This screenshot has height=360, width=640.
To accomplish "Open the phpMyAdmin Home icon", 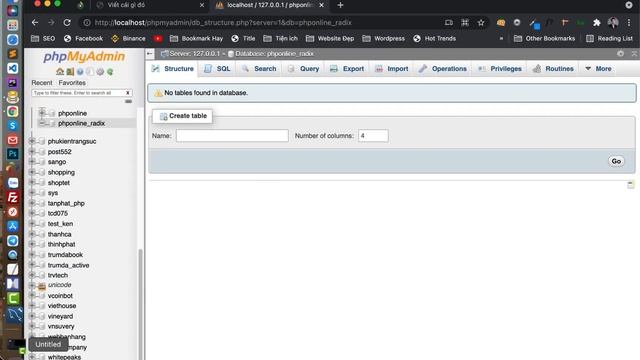I will pos(60,71).
